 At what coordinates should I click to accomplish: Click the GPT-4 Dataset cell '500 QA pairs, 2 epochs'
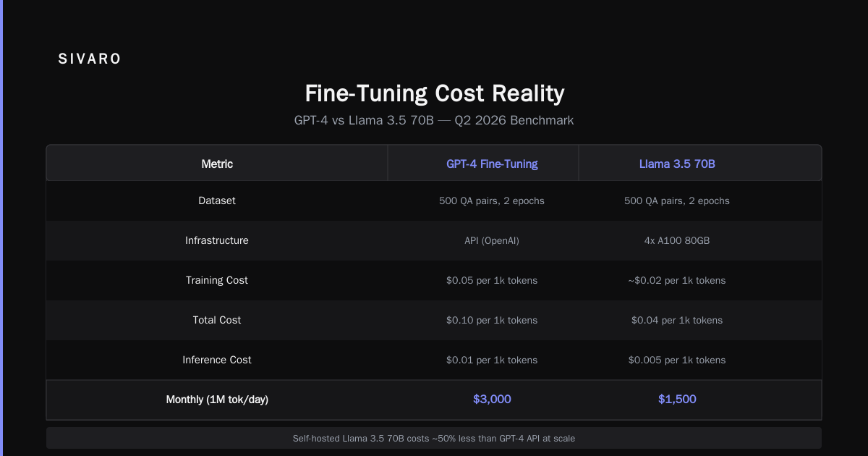(x=492, y=200)
